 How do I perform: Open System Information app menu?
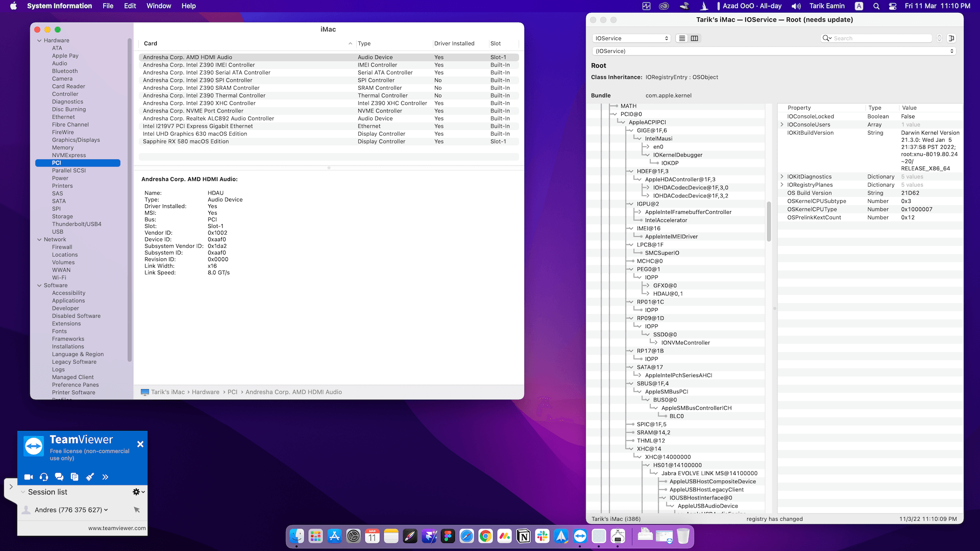point(60,6)
